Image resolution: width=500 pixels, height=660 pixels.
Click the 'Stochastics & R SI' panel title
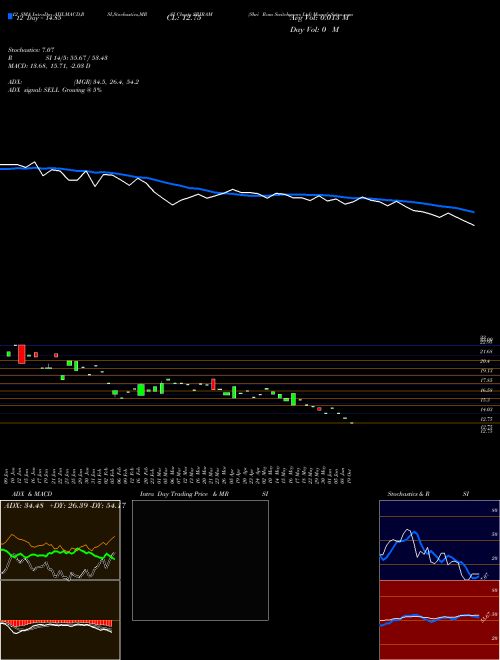[428, 494]
